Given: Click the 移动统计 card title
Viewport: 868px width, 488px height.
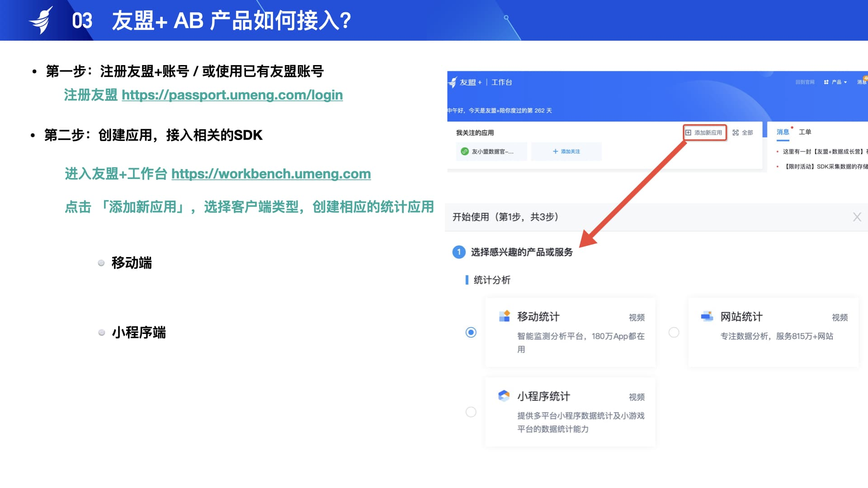Looking at the screenshot, I should tap(538, 317).
